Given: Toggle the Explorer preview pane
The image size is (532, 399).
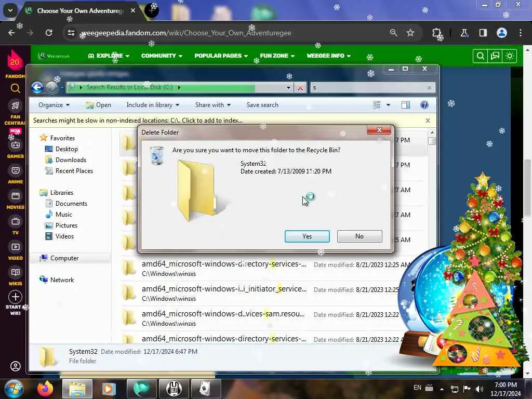Looking at the screenshot, I should 406,105.
